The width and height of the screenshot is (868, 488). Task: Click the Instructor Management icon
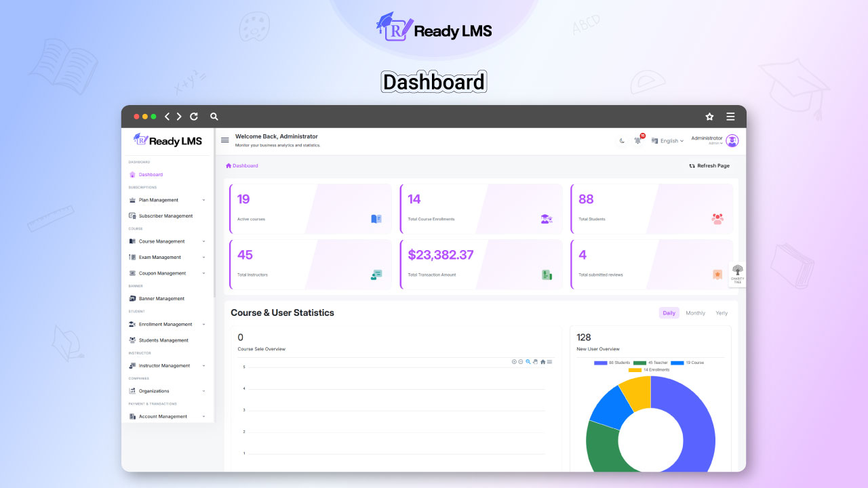(132, 366)
